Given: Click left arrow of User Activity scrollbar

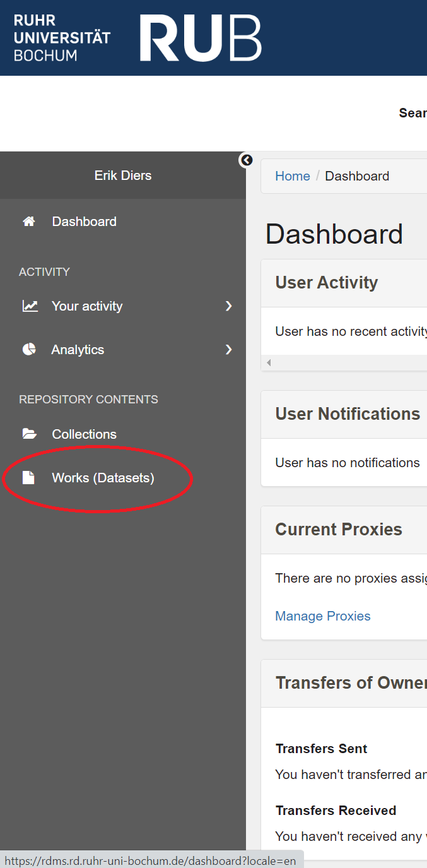Looking at the screenshot, I should click(269, 363).
